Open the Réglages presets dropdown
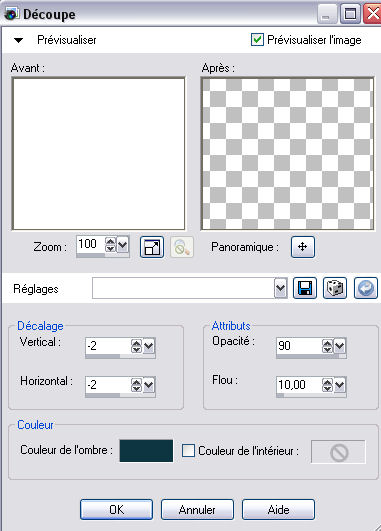 [x=280, y=288]
